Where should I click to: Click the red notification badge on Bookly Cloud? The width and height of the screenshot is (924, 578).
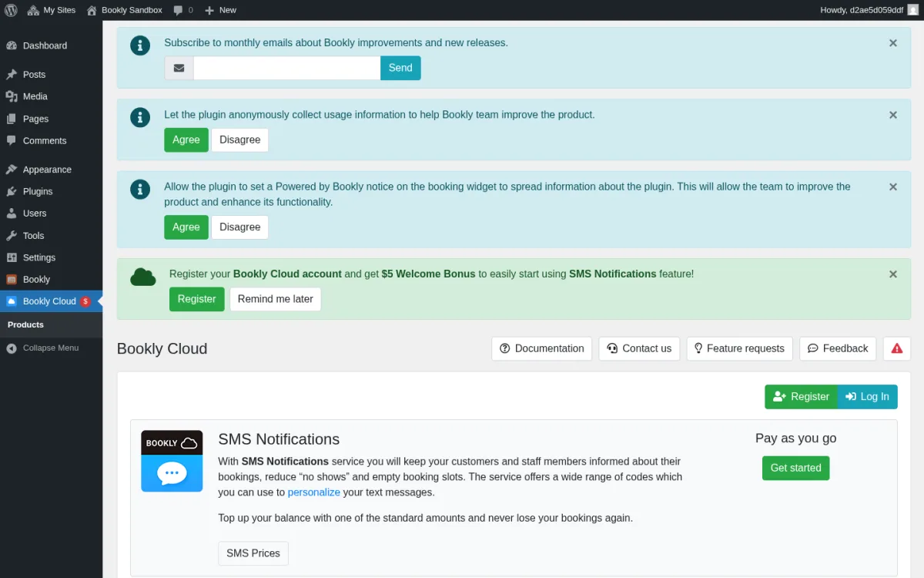click(x=85, y=301)
